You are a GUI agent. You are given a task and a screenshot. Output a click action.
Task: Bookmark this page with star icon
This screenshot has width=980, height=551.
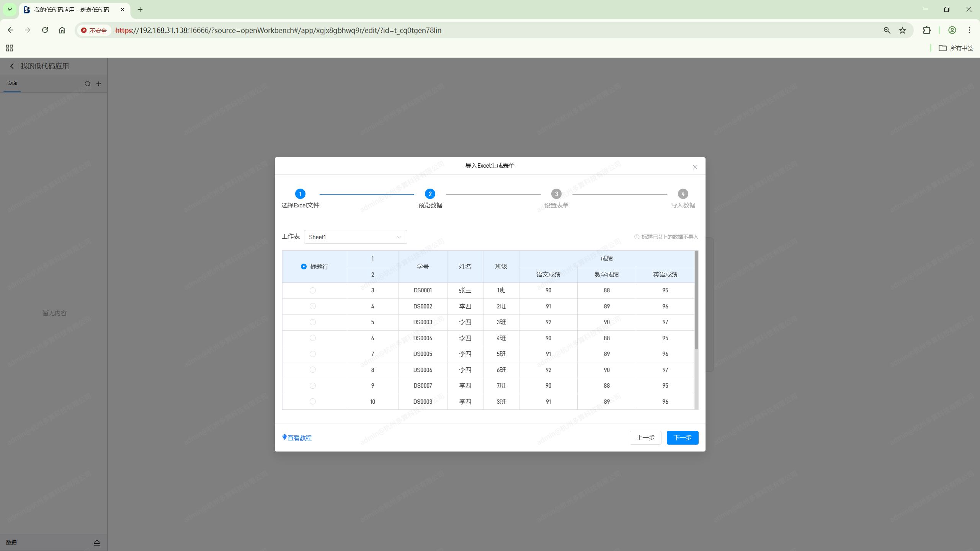903,30
